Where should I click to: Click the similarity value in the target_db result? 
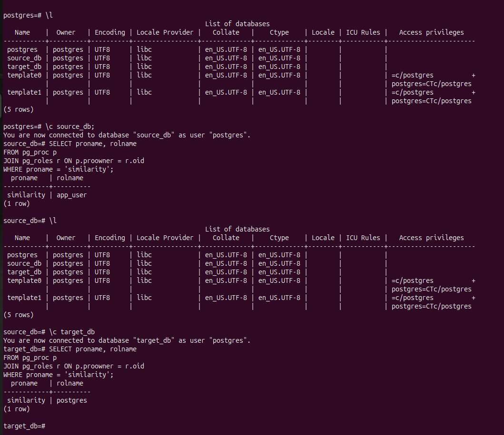[x=26, y=400]
